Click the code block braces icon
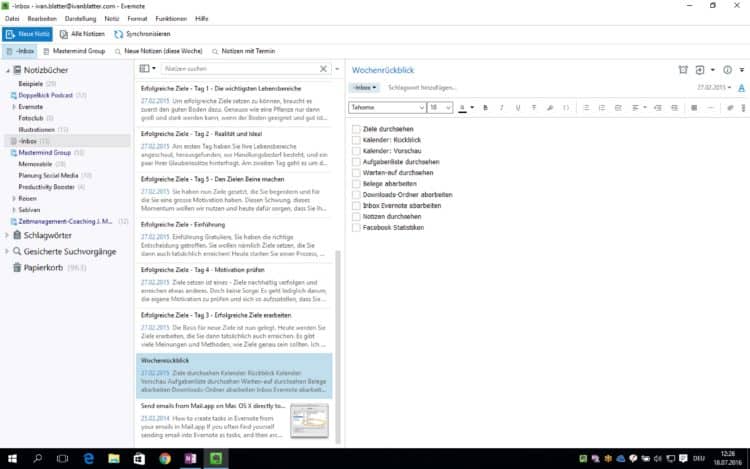 pyautogui.click(x=566, y=108)
